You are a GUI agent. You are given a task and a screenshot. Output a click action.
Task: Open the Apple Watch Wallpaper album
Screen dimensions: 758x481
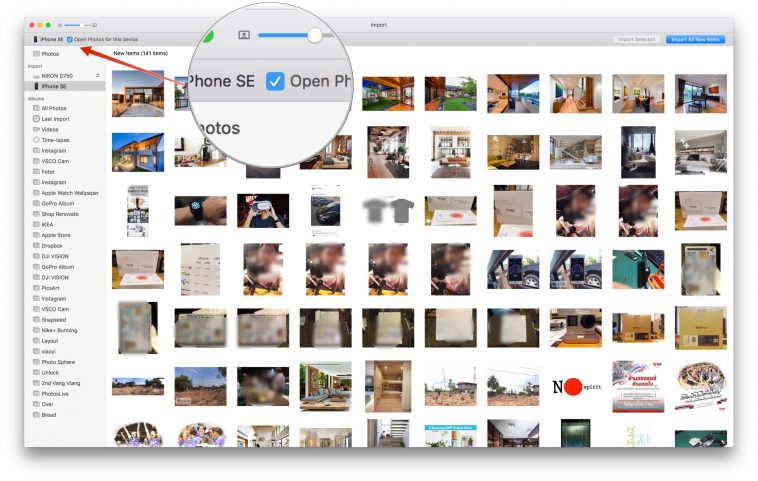click(70, 193)
